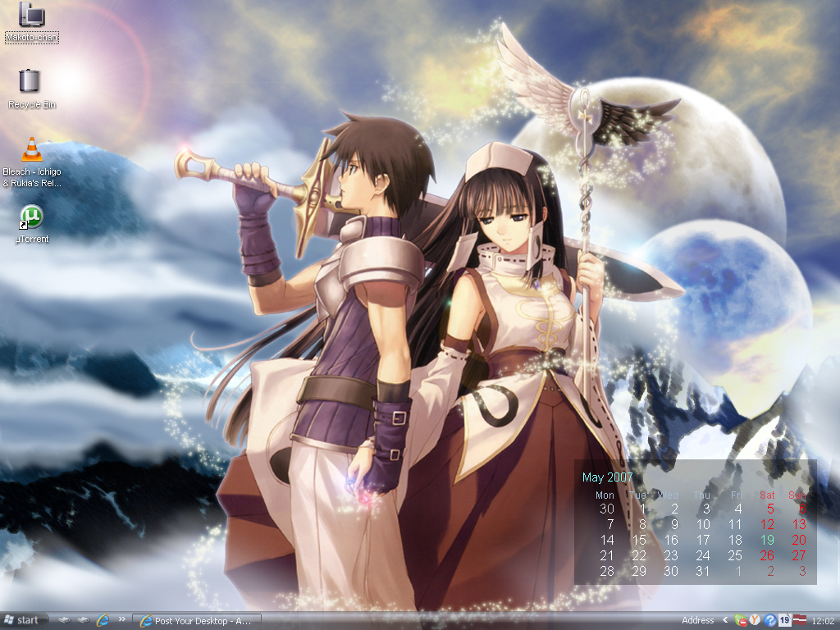Click date 7 in the desktop calendar
The image size is (840, 630).
[610, 524]
